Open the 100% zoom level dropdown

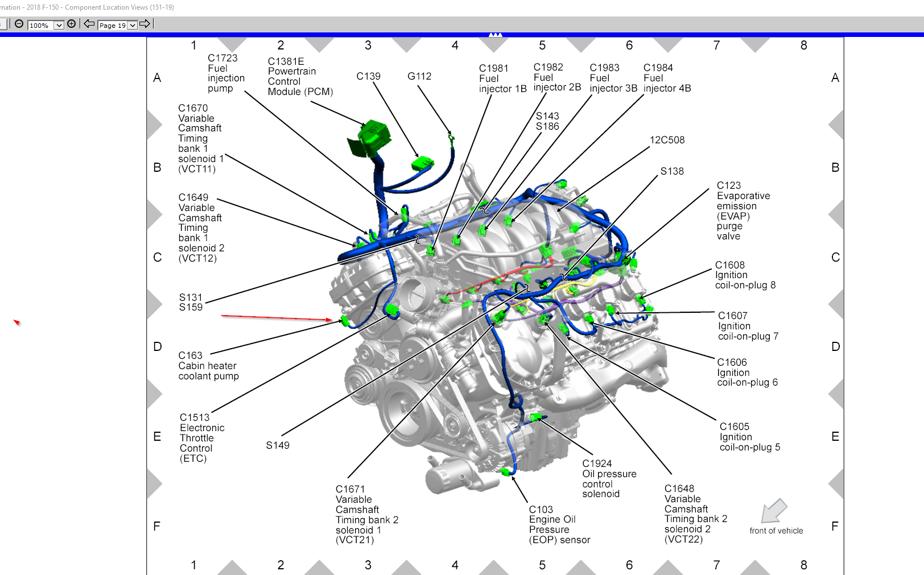(59, 25)
